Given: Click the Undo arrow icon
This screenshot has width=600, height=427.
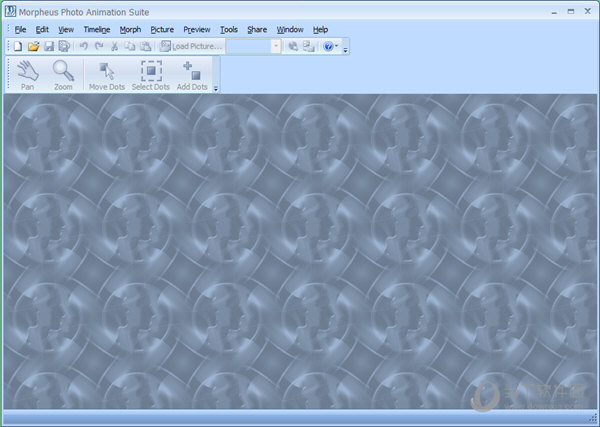Looking at the screenshot, I should 84,46.
